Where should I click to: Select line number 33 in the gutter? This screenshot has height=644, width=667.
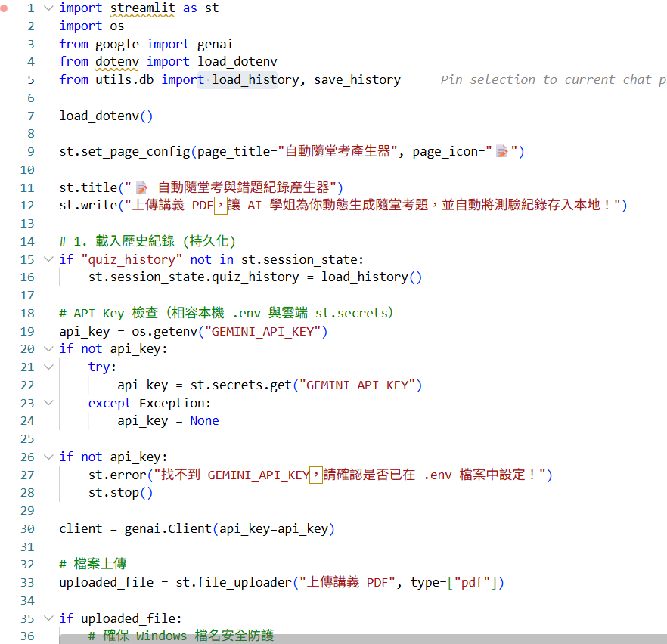[x=27, y=582]
